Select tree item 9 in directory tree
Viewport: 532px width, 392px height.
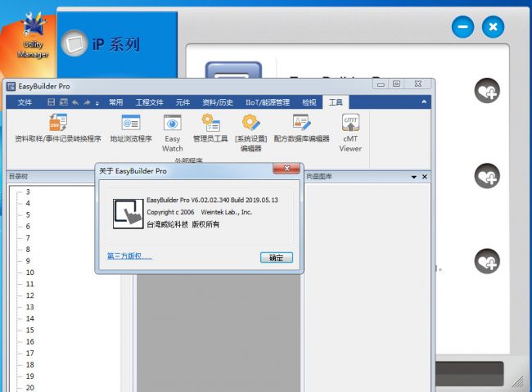(28, 261)
